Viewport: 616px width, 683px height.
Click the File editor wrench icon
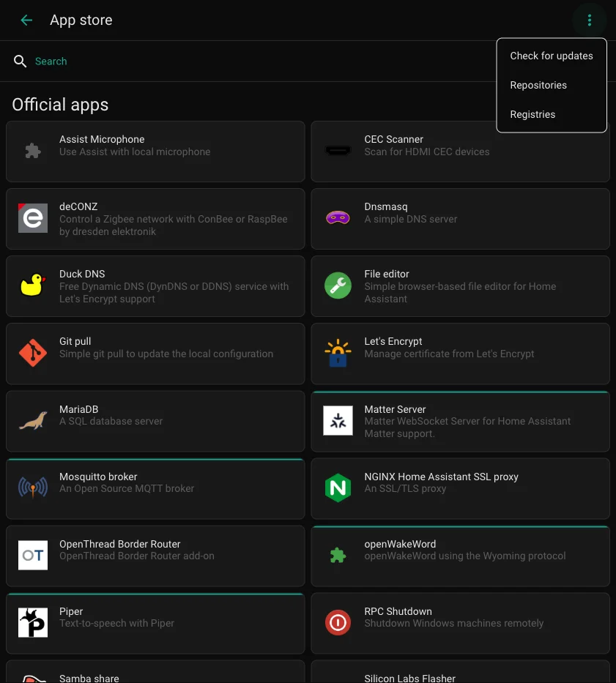337,285
